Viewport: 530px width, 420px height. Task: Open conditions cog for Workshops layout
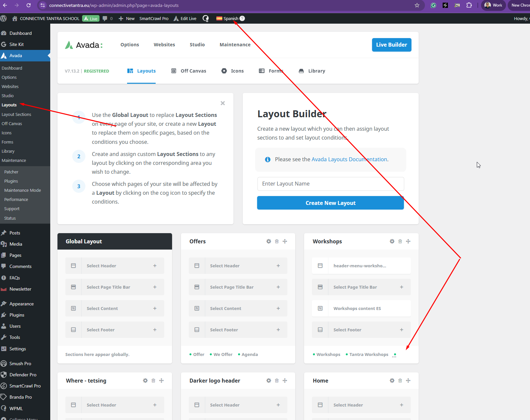click(x=392, y=241)
